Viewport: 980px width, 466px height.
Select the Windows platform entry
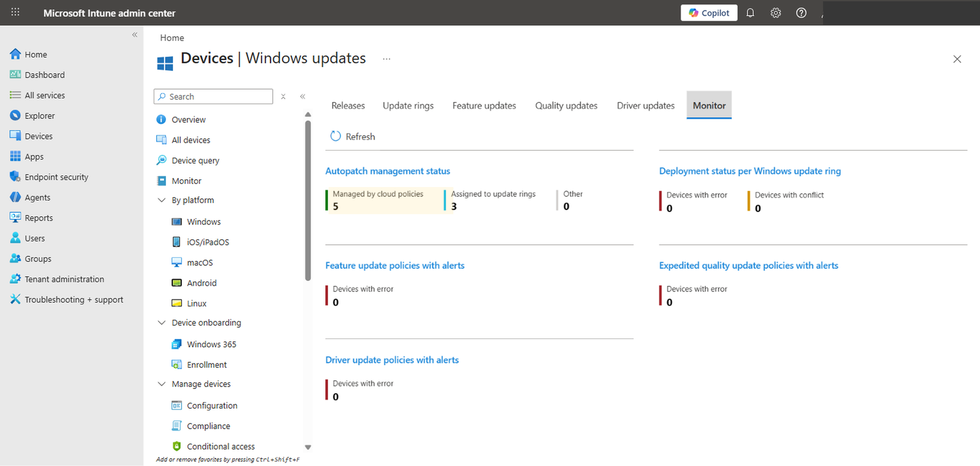[204, 221]
